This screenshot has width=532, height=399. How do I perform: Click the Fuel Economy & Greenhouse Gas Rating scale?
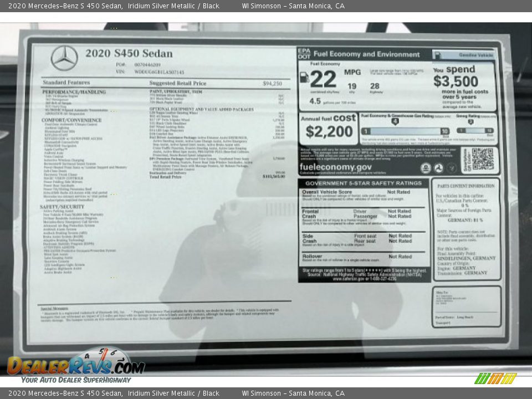[x=405, y=131]
